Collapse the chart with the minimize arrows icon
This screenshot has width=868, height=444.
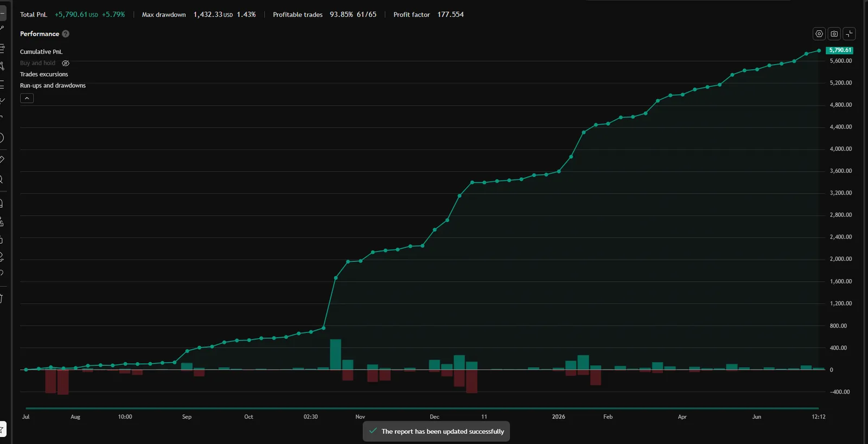click(850, 34)
